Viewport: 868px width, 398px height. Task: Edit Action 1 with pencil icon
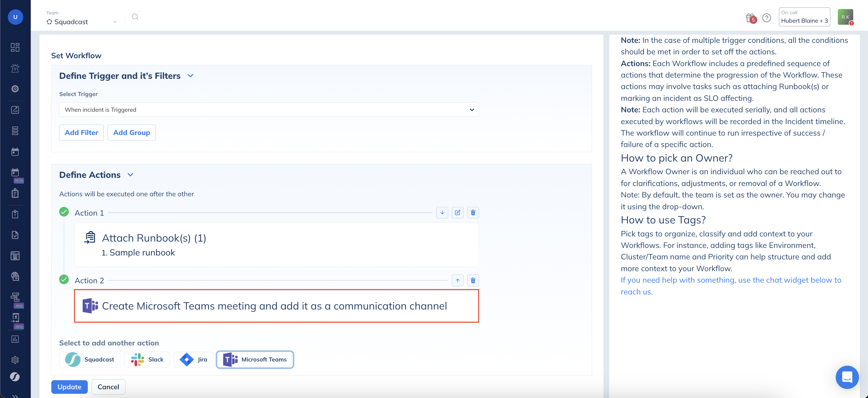pyautogui.click(x=457, y=213)
